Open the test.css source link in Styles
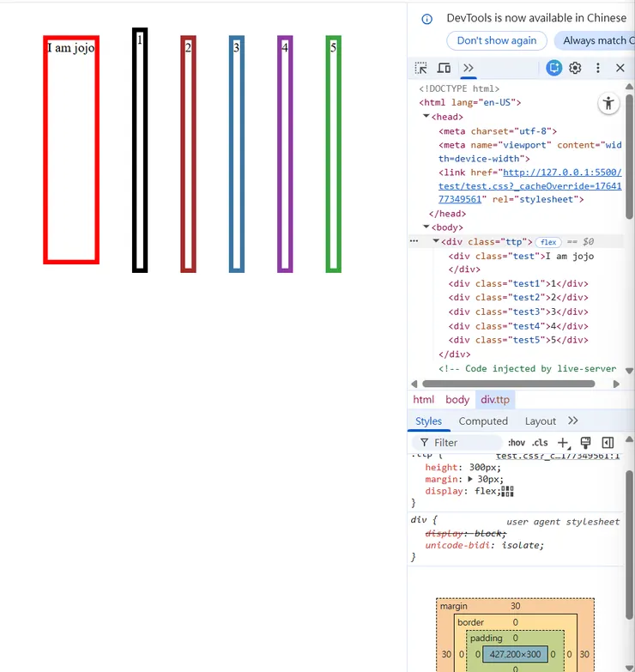The height and width of the screenshot is (672, 635). click(x=558, y=455)
